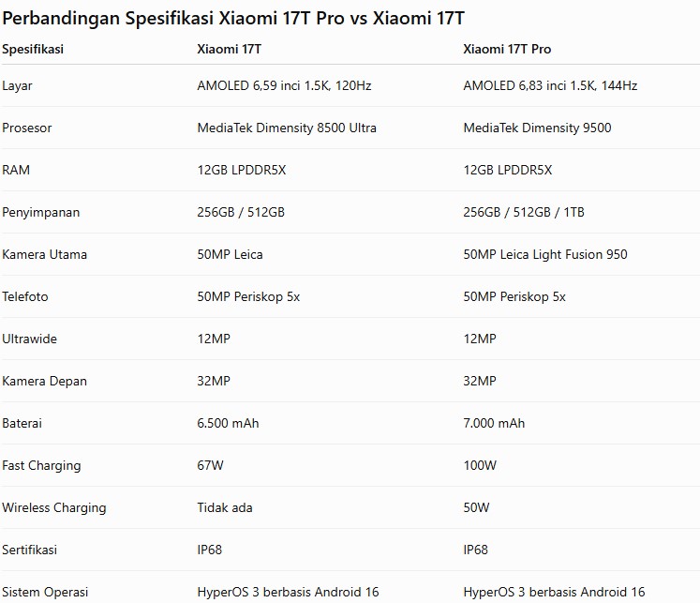Viewport: 700px width, 603px height.
Task: Click the MediaTek Dimensity 9500 cell
Action: pos(537,128)
